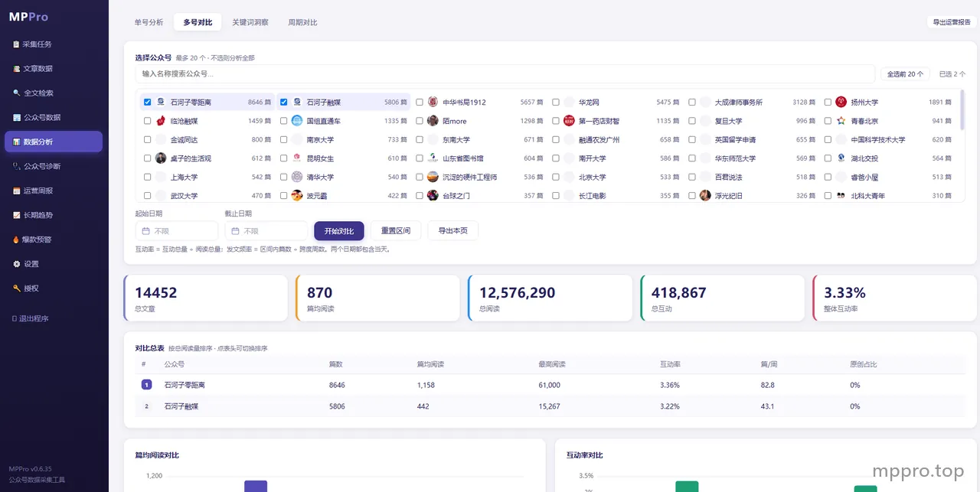
Task: Click the 石河子融媒 account avatar in the list
Action: pyautogui.click(x=297, y=102)
